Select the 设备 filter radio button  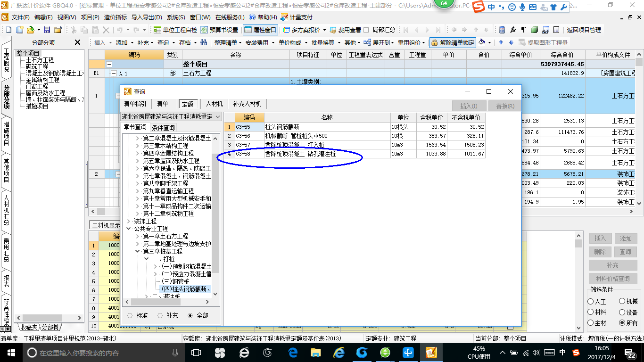point(622,312)
